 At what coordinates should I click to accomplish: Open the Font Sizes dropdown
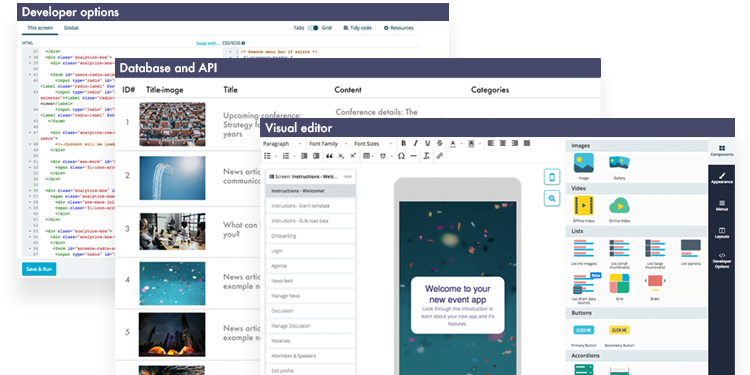(373, 143)
